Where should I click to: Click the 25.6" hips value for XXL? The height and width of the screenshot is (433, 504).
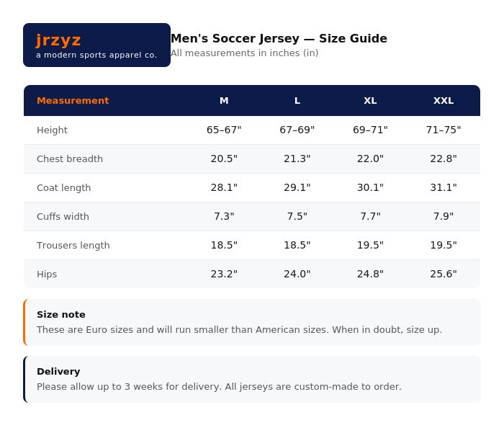coord(444,274)
